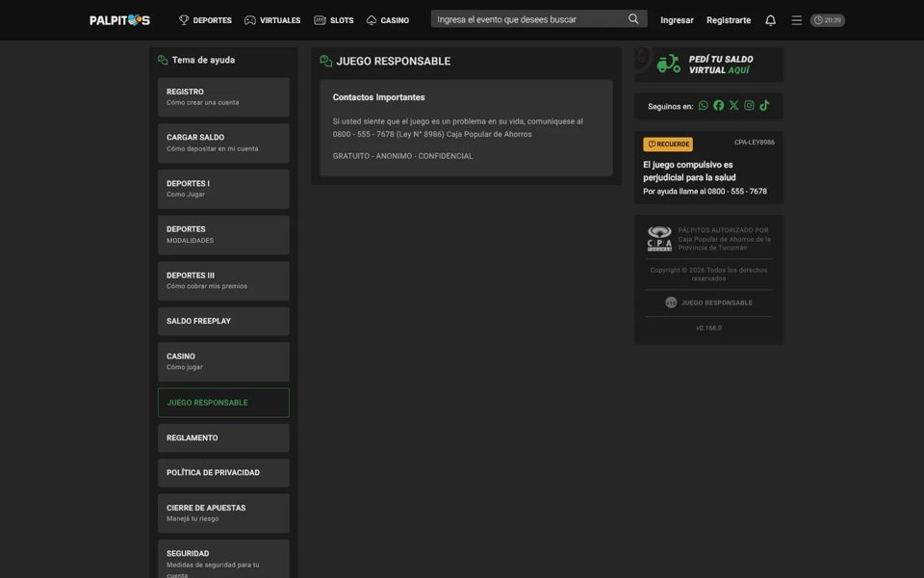Select Deportes Modalidades help topic
Image resolution: width=924 pixels, height=578 pixels.
223,235
